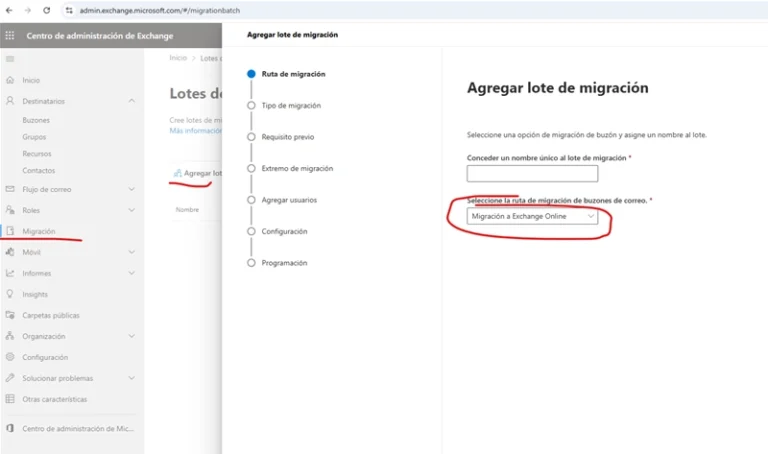Click the unique batch name input field
The width and height of the screenshot is (768, 454).
532,173
